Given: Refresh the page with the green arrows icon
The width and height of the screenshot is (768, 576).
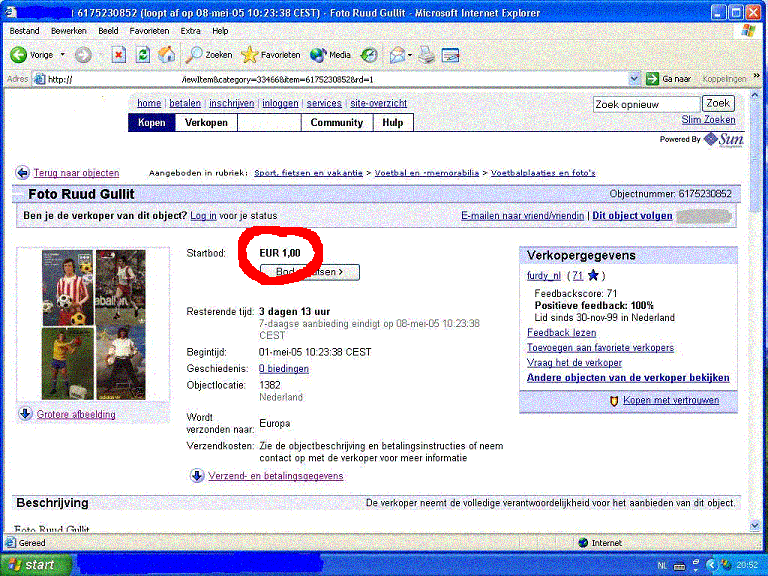Looking at the screenshot, I should click(x=143, y=55).
